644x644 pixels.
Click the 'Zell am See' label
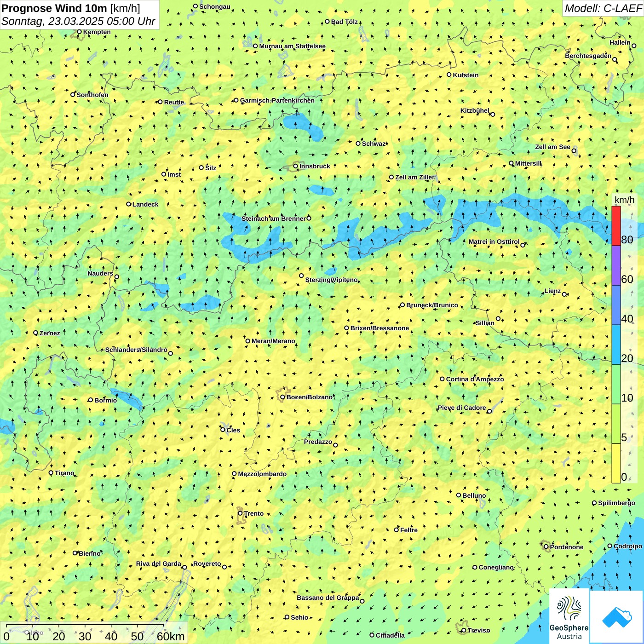[x=552, y=147]
